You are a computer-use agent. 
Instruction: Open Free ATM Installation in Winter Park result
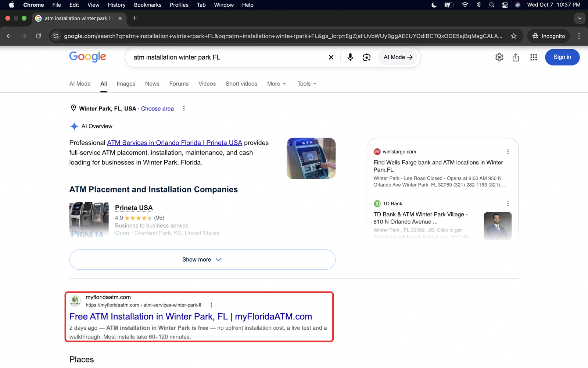(x=190, y=316)
